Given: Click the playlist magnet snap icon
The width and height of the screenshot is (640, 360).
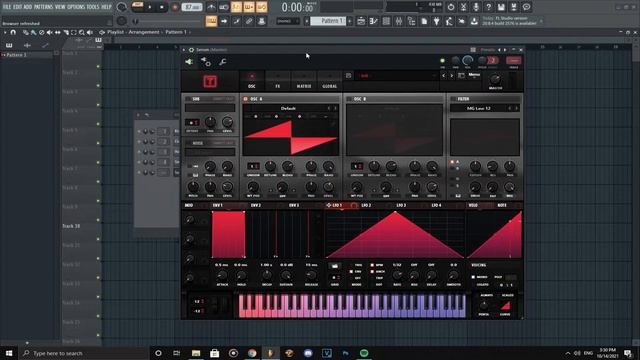Looking at the screenshot, I should coord(13,32).
